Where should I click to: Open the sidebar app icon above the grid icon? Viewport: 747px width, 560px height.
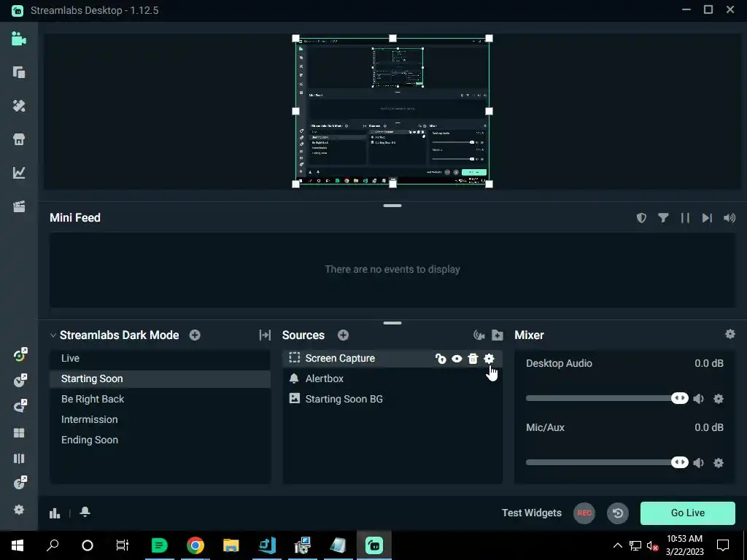20,405
